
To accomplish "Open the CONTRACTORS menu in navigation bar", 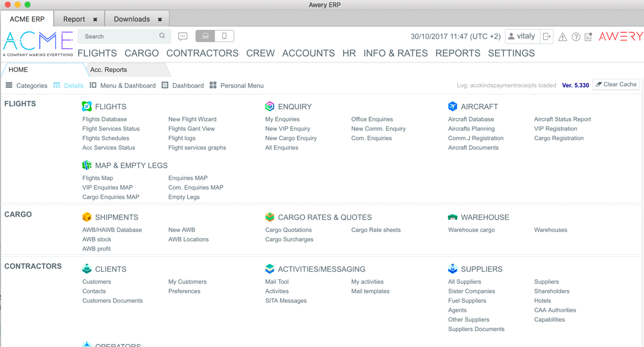I will (202, 53).
